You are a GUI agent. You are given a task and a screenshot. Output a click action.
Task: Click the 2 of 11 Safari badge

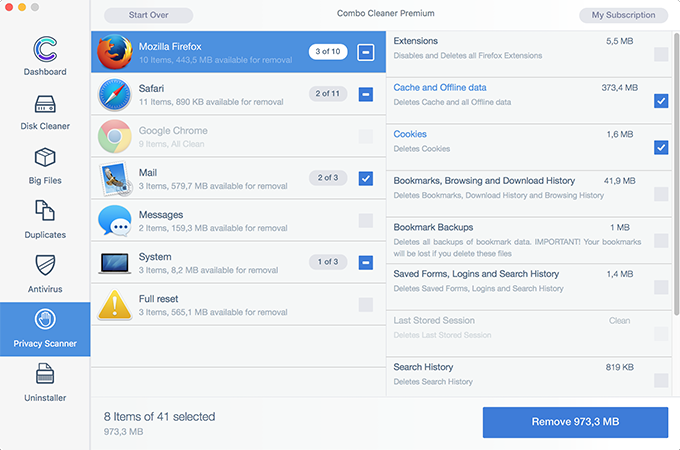coord(328,94)
